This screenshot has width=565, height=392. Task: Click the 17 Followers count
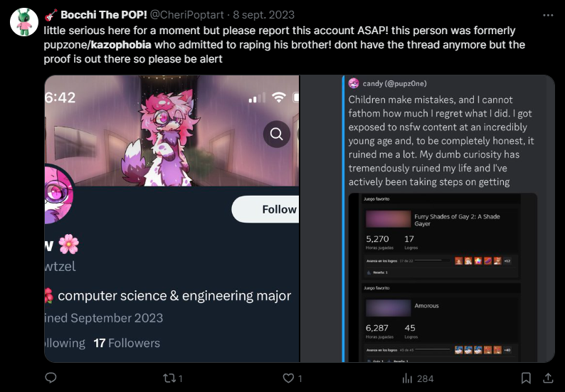[x=127, y=343]
